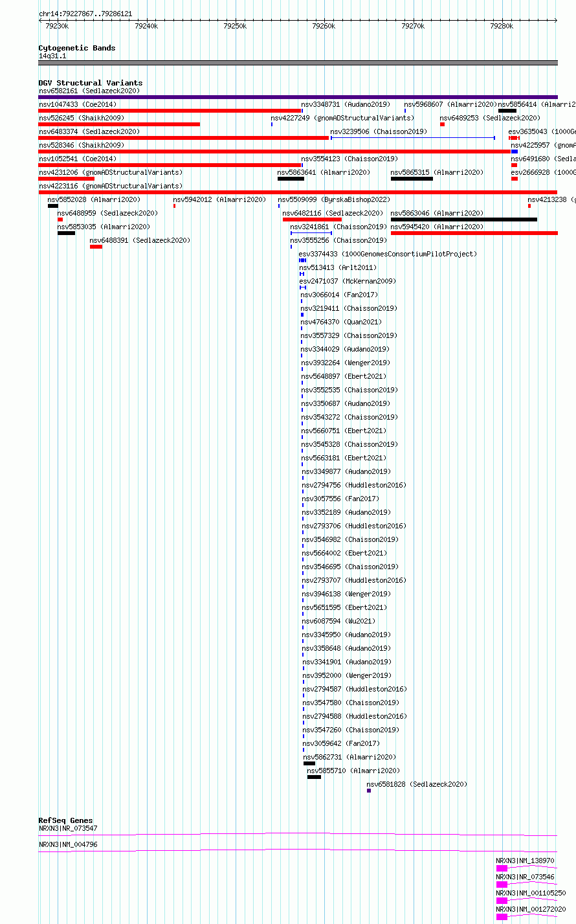Screen dimensions: 576x924
Task: Click the nsv3952000 (Wenger2019) label
Action: (x=346, y=676)
